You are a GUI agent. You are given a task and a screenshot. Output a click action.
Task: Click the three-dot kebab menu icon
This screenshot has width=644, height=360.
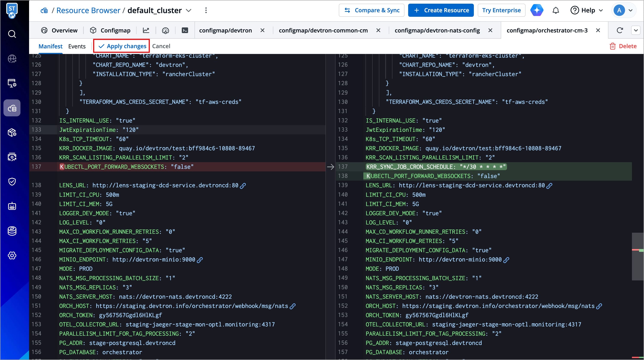coord(206,11)
